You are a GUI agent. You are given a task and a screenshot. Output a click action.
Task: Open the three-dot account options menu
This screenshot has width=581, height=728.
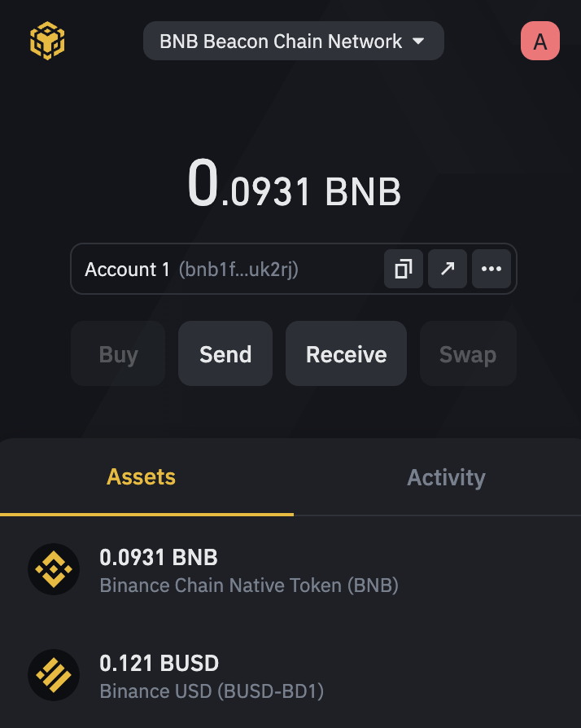491,269
